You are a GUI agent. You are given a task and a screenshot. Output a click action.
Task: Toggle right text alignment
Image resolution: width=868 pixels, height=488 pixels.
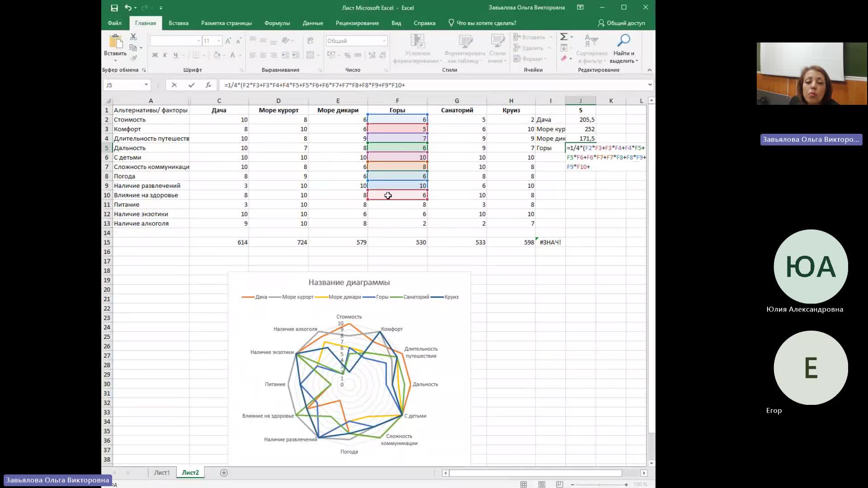point(274,55)
